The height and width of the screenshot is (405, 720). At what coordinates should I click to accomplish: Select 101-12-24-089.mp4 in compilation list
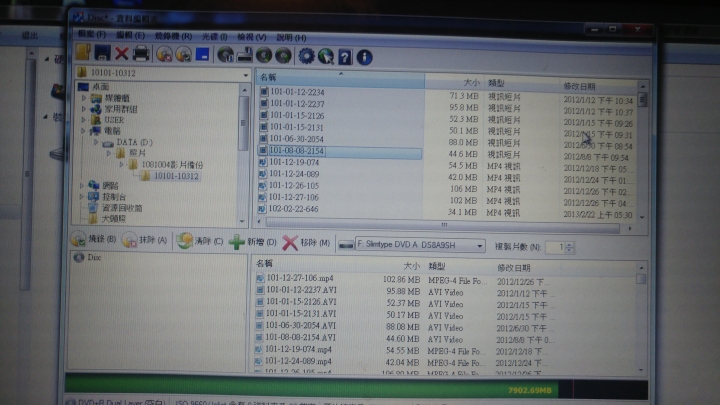pyautogui.click(x=298, y=361)
